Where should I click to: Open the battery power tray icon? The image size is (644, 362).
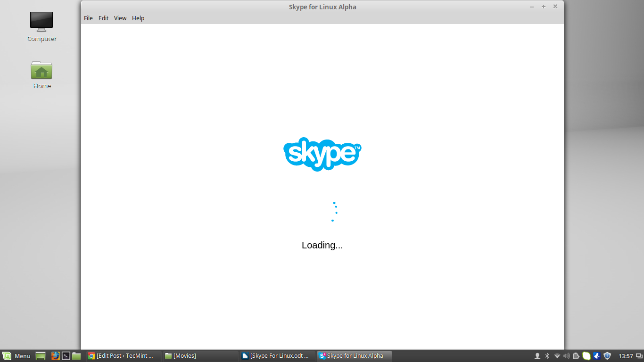[x=576, y=356]
